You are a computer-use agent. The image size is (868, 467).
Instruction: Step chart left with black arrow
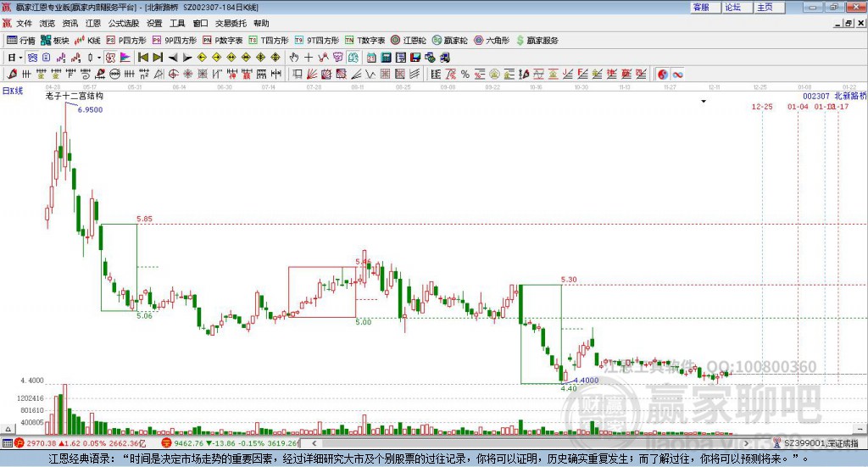coord(173,58)
